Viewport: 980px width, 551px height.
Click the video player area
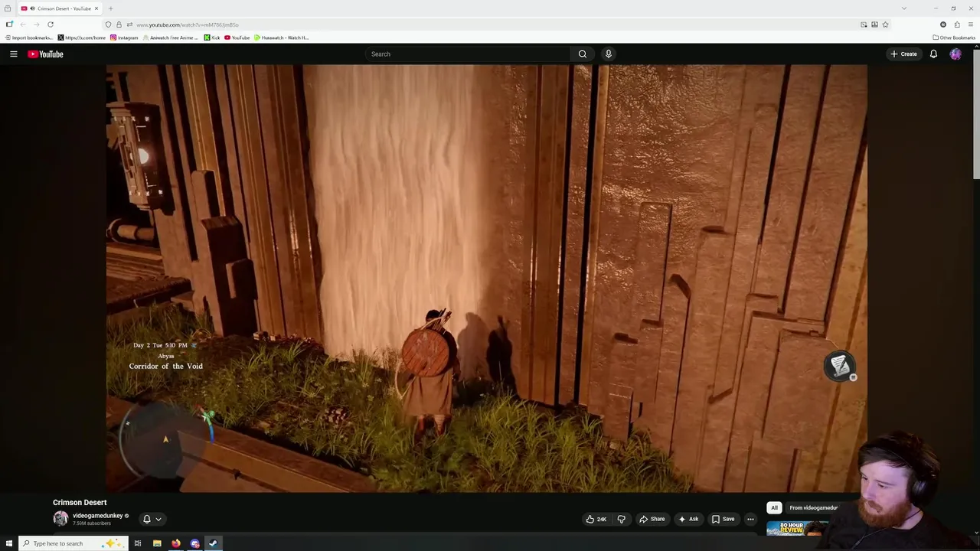(x=486, y=278)
